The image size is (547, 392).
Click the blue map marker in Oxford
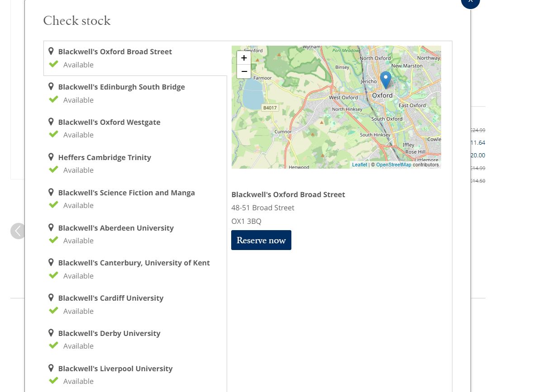[x=385, y=80]
